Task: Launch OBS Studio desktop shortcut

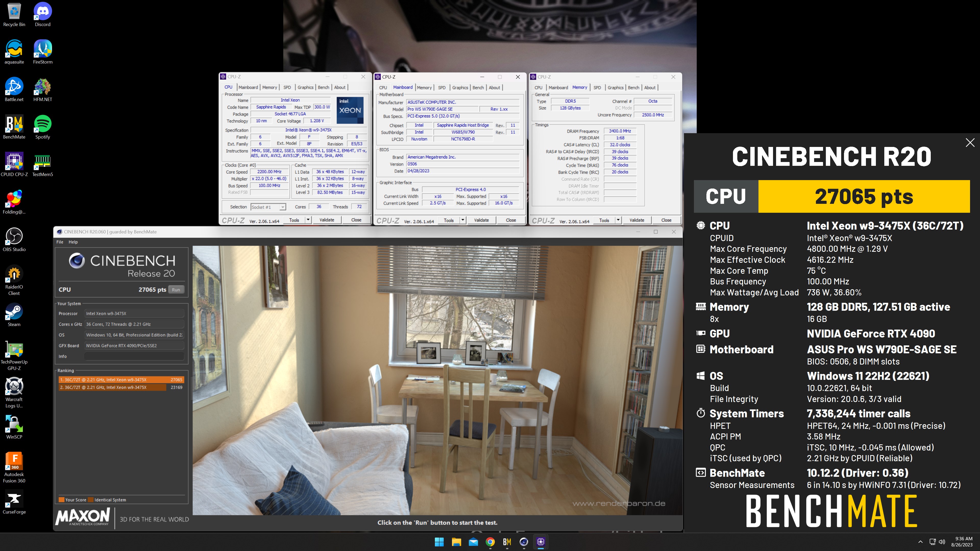Action: [14, 240]
